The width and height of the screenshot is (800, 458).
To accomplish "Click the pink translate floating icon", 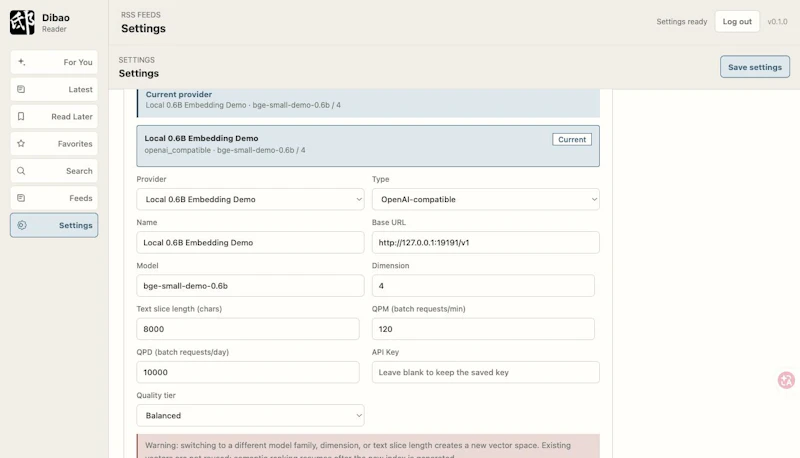I will [x=786, y=380].
